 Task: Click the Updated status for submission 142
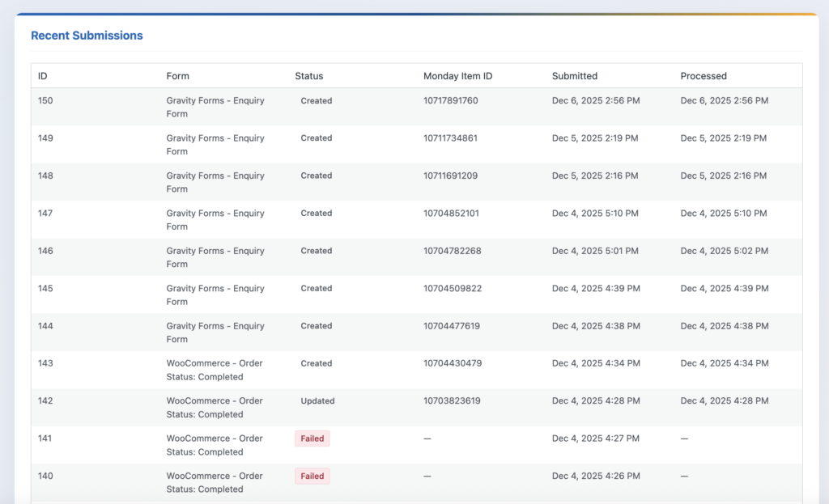pyautogui.click(x=317, y=401)
